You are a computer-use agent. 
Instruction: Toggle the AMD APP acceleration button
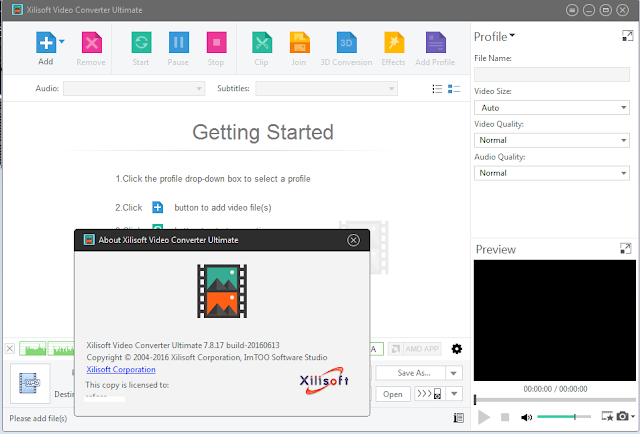(415, 349)
